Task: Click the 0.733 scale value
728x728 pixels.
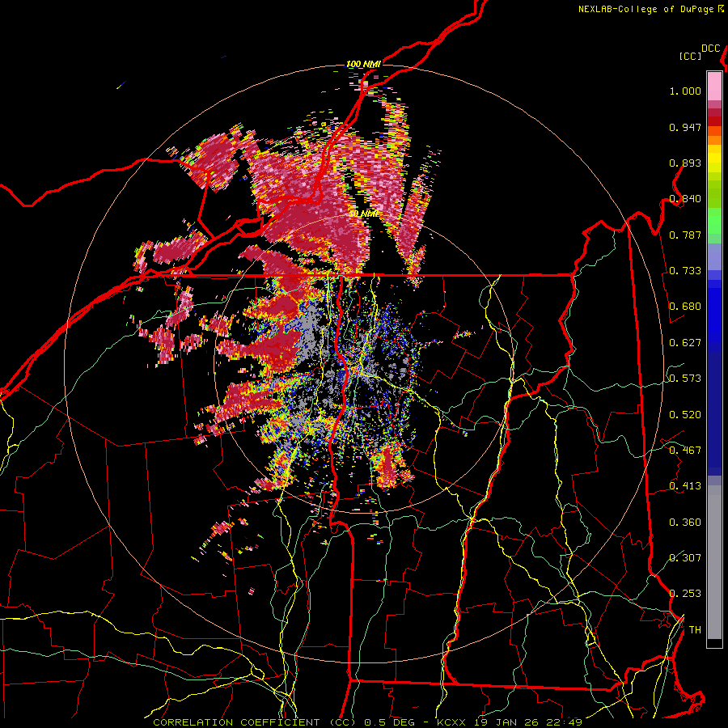Action: point(685,271)
